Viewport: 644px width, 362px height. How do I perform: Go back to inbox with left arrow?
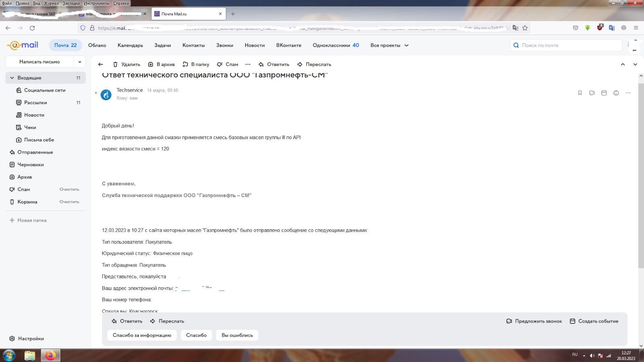[x=101, y=64]
